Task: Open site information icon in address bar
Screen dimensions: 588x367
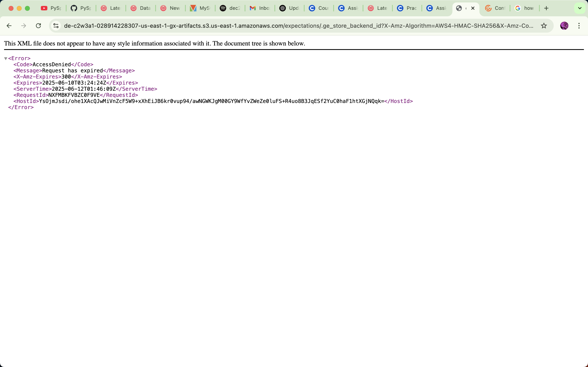Action: [56, 26]
